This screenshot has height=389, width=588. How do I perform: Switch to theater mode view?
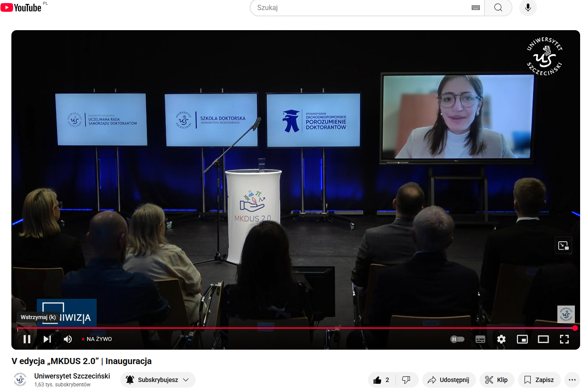click(543, 339)
